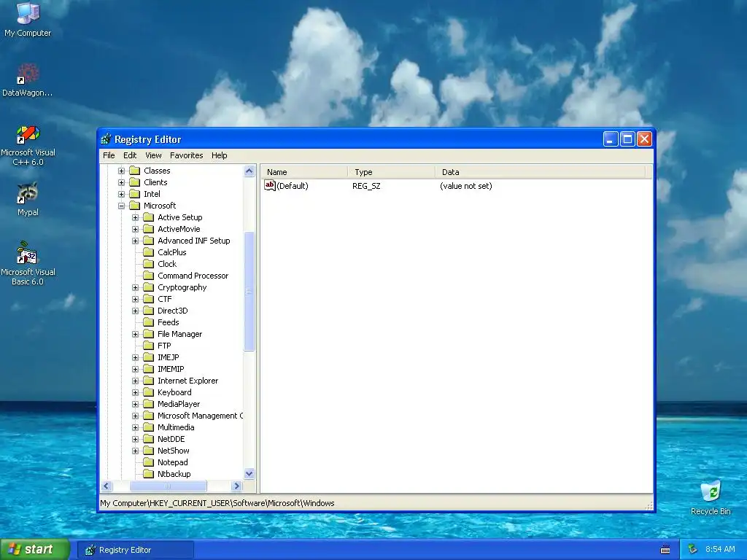Sort values by the Type column header

391,172
